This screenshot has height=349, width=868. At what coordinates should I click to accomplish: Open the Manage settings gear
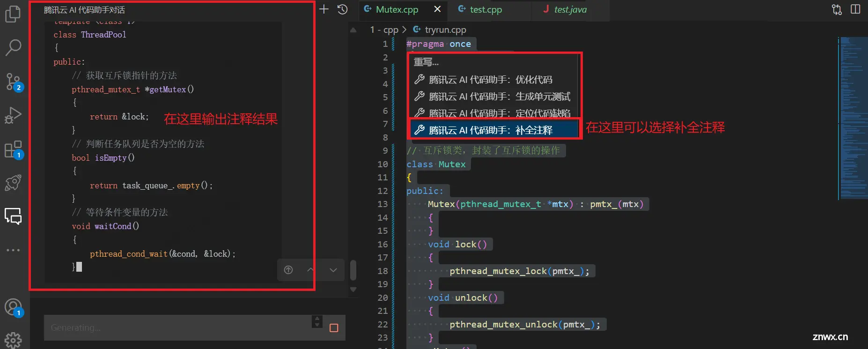point(13,341)
